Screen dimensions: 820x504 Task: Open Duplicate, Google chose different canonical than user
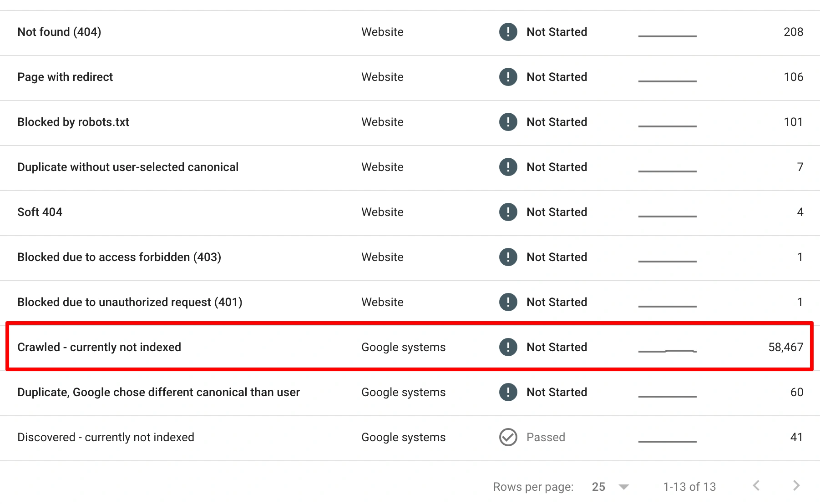pos(158,392)
